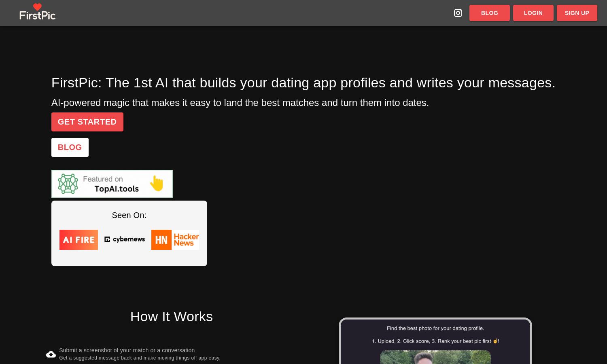Click the AI Fire logo
This screenshot has height=364, width=607.
coord(79,240)
